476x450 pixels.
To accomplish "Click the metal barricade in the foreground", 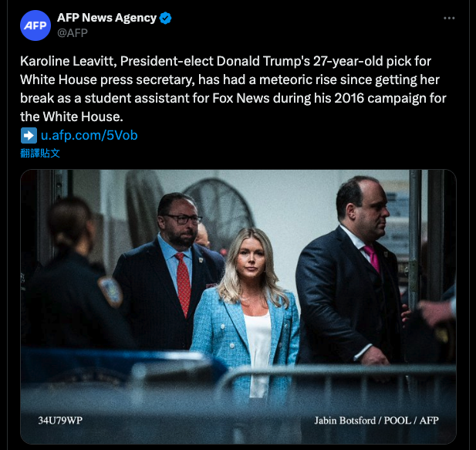I will pos(336,391).
